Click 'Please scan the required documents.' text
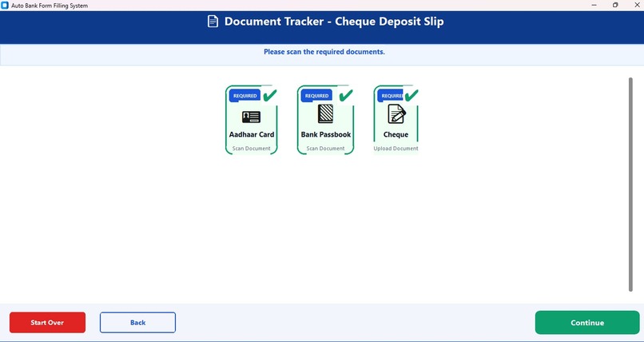This screenshot has width=644, height=342. (324, 52)
